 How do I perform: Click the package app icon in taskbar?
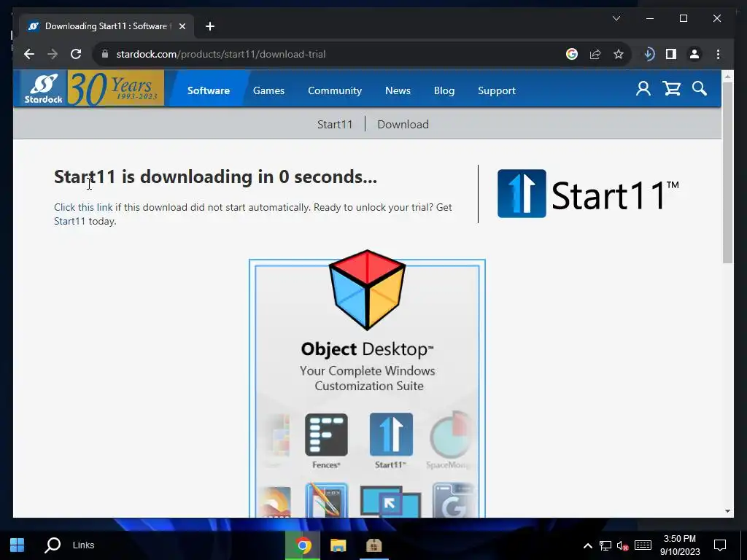click(x=374, y=545)
